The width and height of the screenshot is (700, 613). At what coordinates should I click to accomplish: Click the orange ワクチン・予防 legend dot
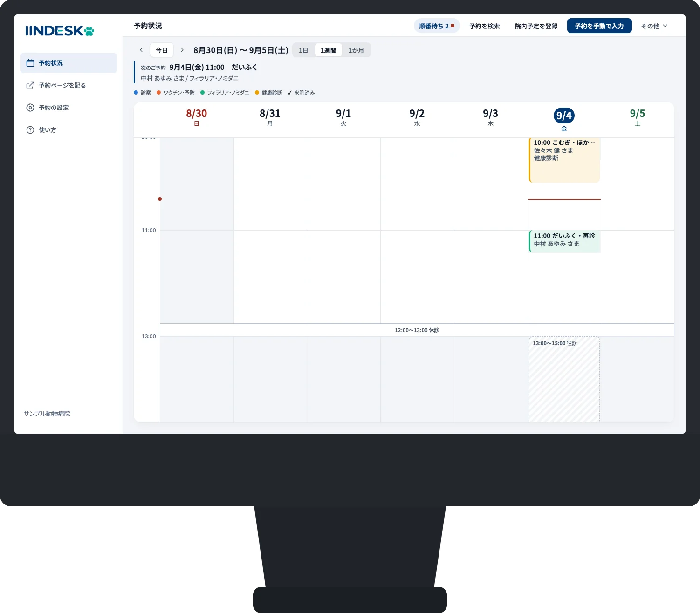[x=159, y=93]
